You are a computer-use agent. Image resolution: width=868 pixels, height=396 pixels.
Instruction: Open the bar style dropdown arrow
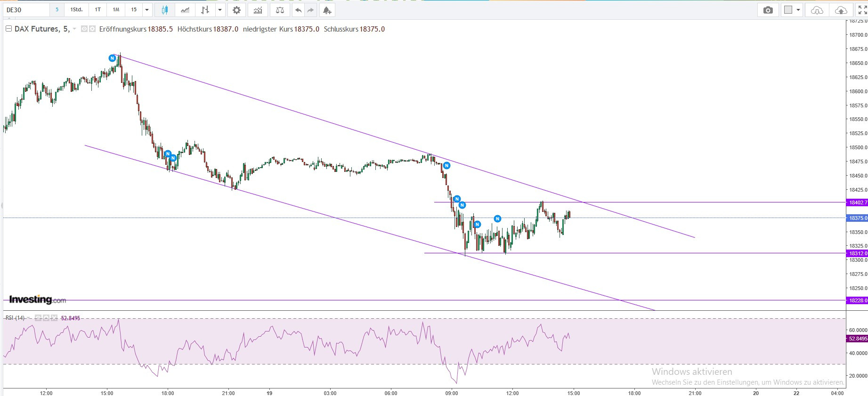220,10
